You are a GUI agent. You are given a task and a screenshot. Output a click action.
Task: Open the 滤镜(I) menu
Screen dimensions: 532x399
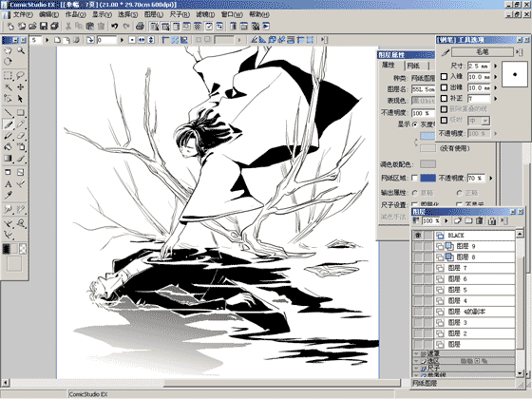click(205, 14)
